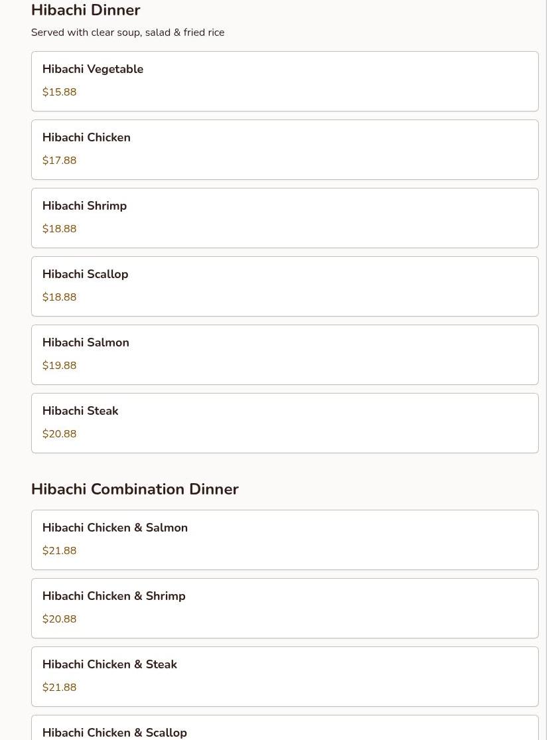This screenshot has width=560, height=740.
Task: Choose Hibachi Shrimp from the dinner list
Action: (285, 218)
